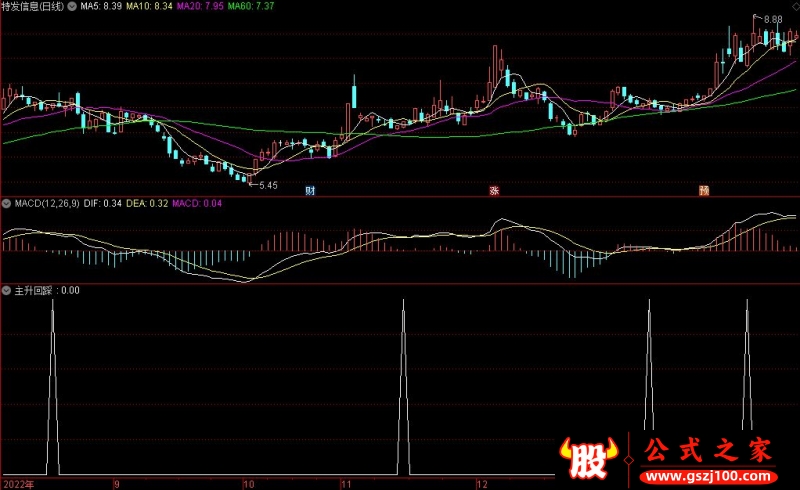Select the green MA60 average label
Viewport: 800px width, 490px height.
click(250, 7)
